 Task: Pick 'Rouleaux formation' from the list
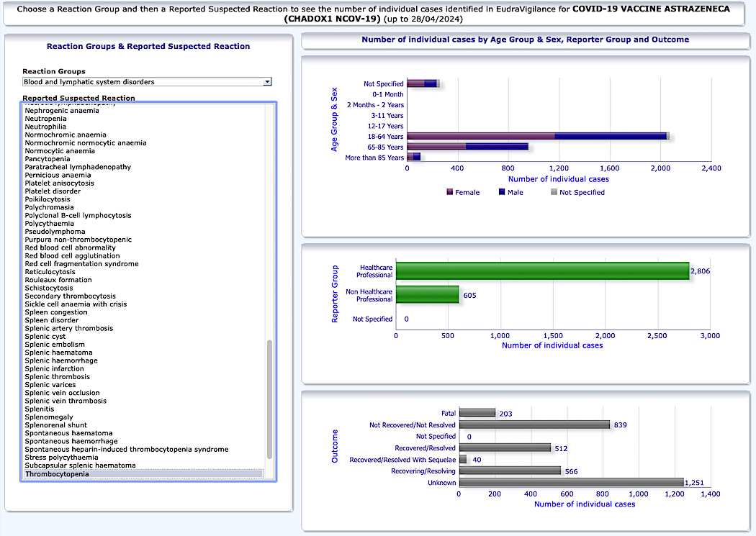click(58, 280)
